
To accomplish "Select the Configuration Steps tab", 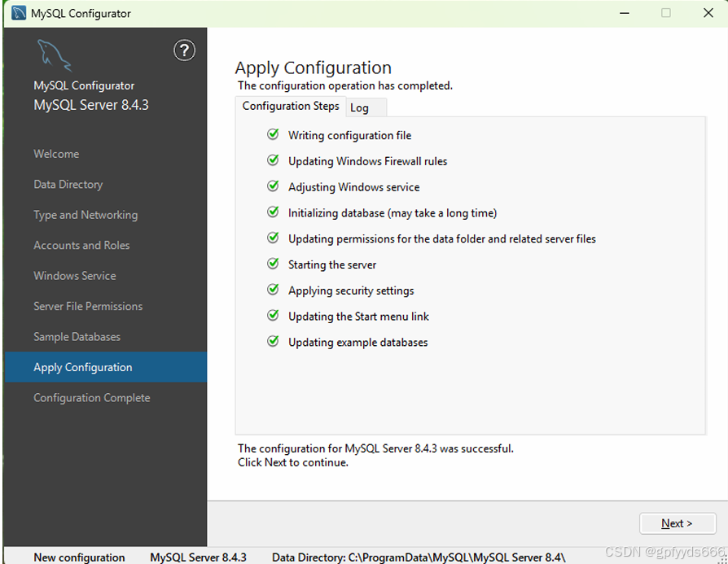I will pyautogui.click(x=291, y=107).
